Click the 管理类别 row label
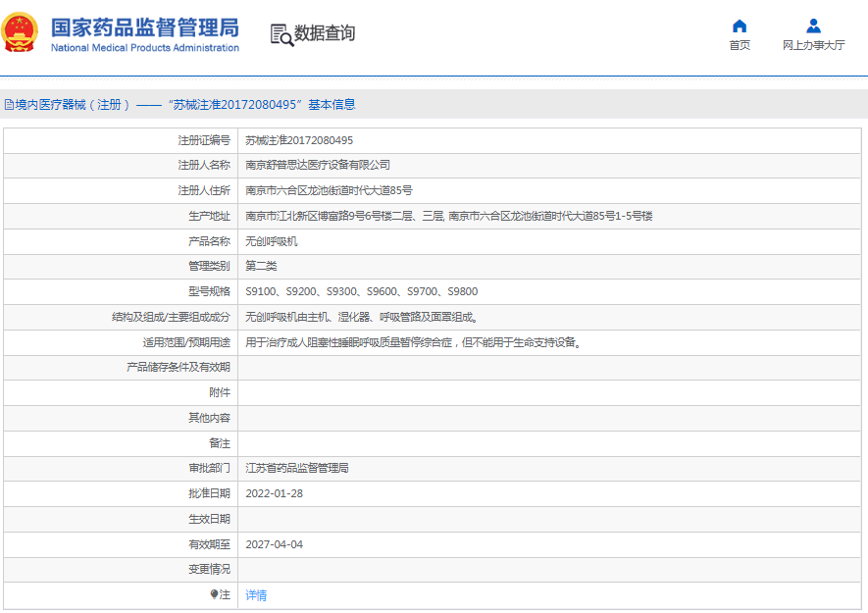 (x=209, y=266)
